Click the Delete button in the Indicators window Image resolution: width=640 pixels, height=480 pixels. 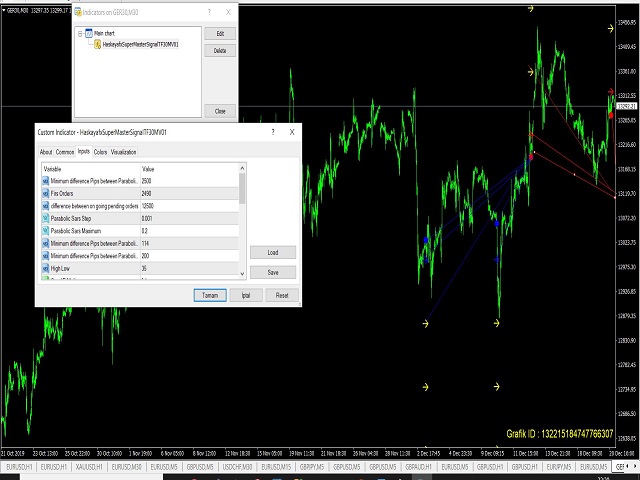[x=220, y=51]
